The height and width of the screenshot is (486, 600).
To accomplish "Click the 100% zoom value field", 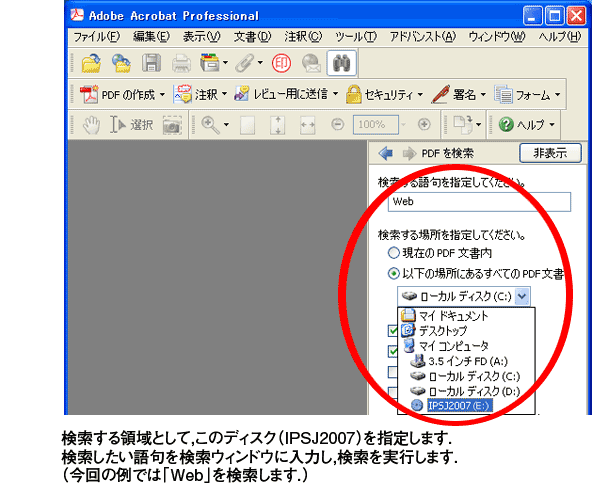I will pos(376,125).
